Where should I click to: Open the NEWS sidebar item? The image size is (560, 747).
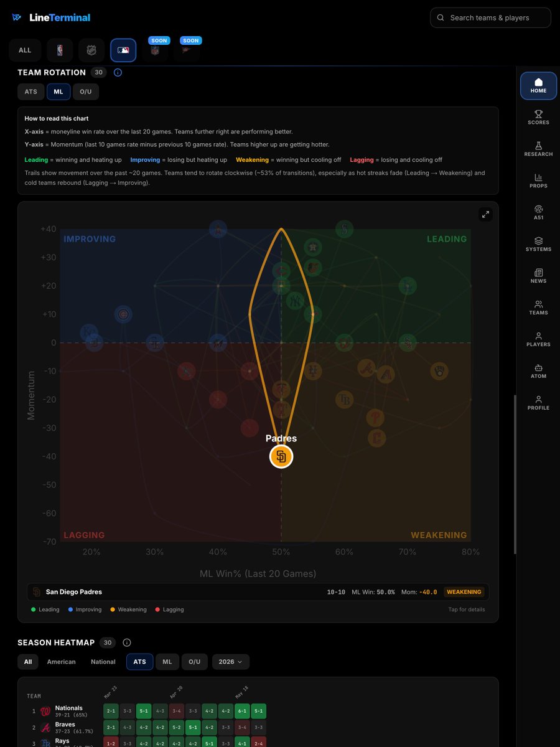pos(538,276)
